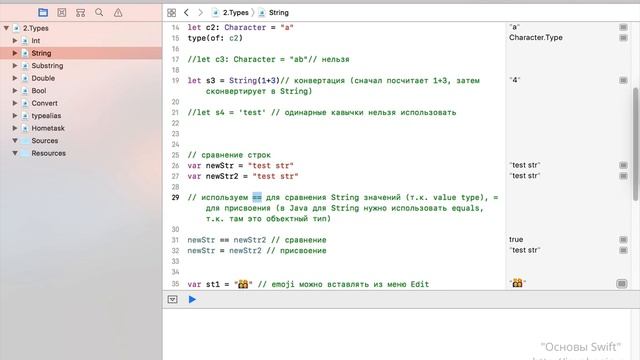Image resolution: width=640 pixels, height=360 pixels.
Task: Expand the String page
Action: click(x=15, y=53)
